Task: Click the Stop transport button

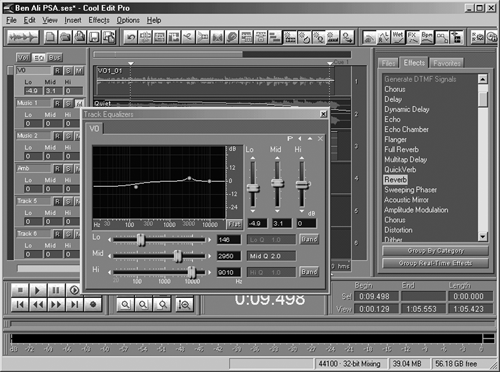Action: [x=20, y=290]
